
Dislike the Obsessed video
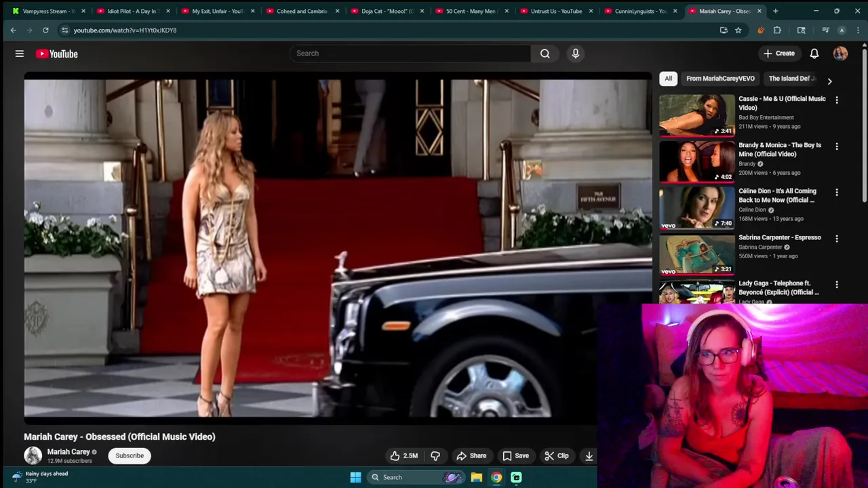tap(435, 455)
